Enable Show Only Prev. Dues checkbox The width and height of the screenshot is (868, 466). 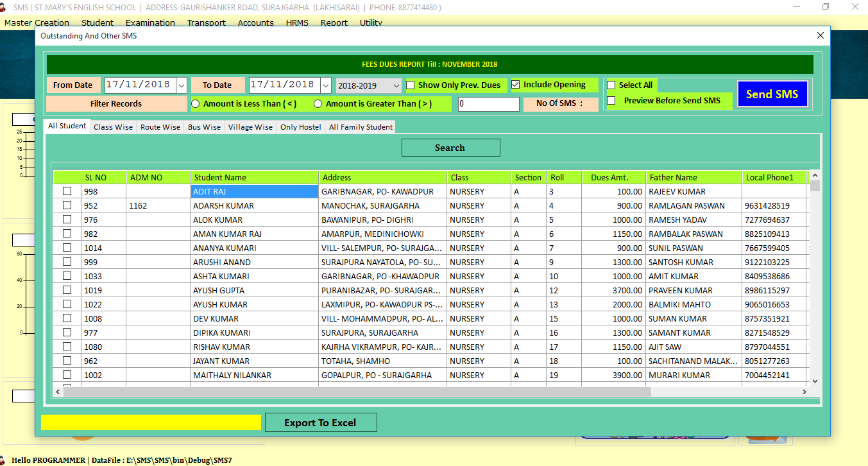[x=411, y=85]
